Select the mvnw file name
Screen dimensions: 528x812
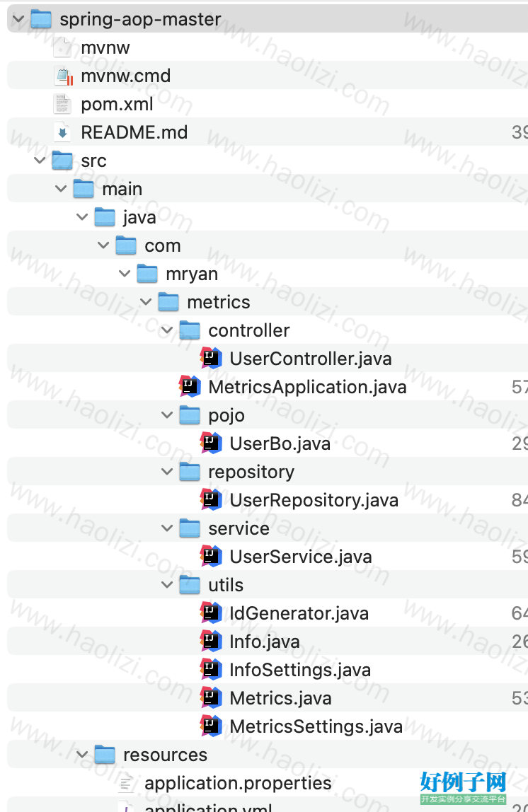click(105, 47)
